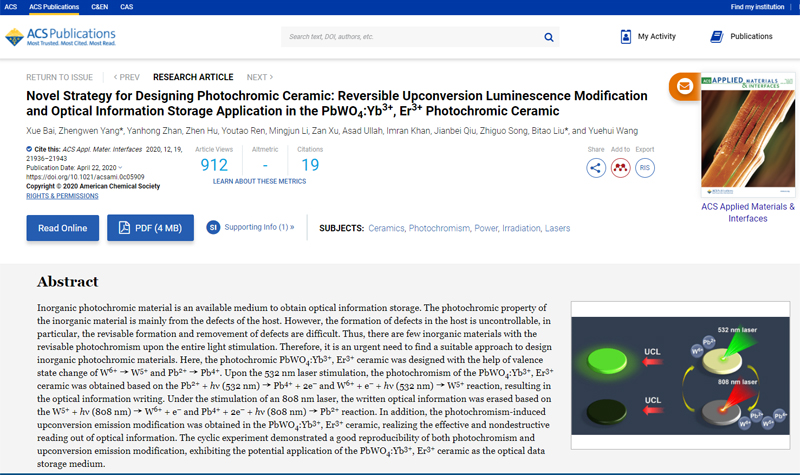Download the PDF (4 MB)
This screenshot has width=800, height=475.
coord(150,228)
